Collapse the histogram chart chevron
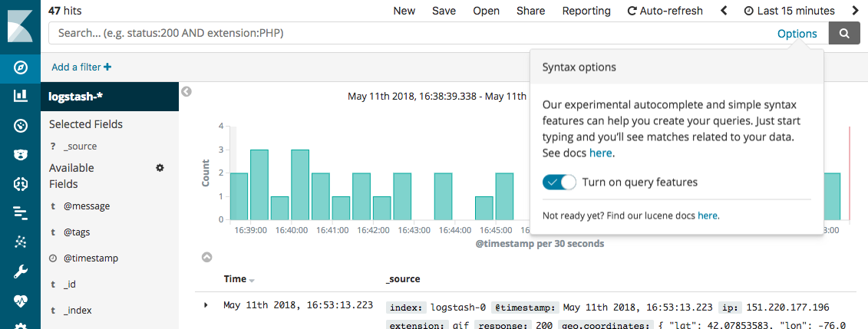 (x=206, y=257)
